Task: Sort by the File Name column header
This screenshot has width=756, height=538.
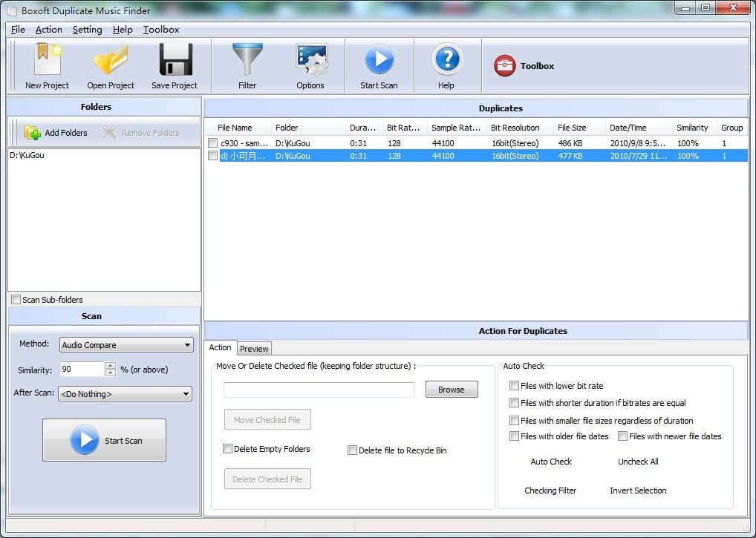Action: coord(238,128)
